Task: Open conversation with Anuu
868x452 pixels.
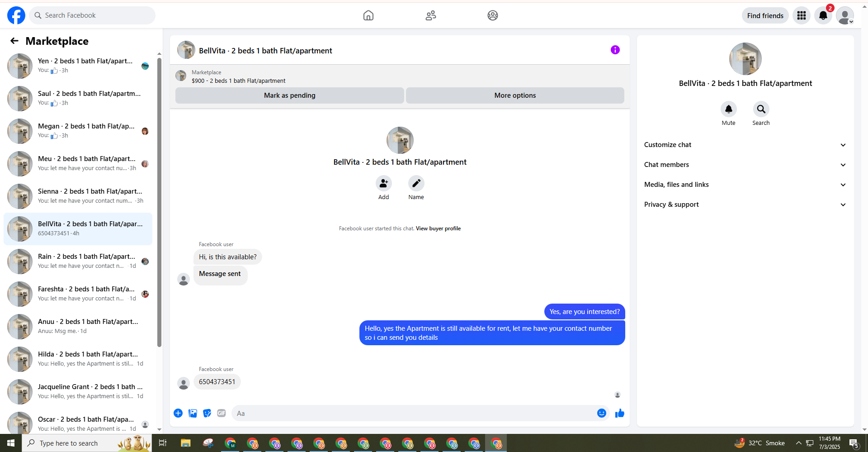Action: point(78,327)
